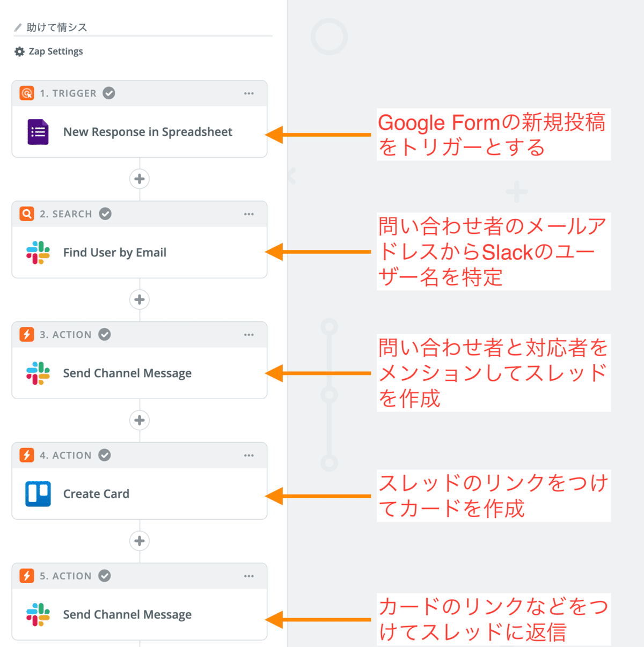Viewport: 644px width, 647px height.
Task: Click the Slack icon in step 5
Action: tap(38, 615)
